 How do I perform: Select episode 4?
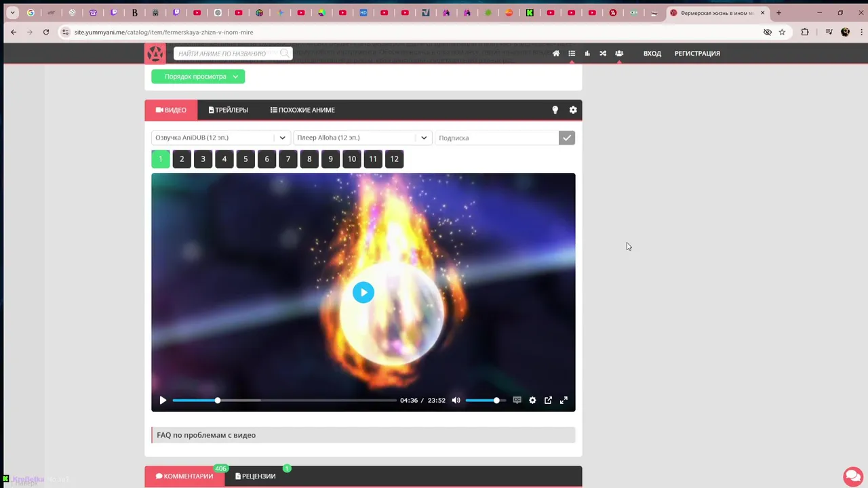point(224,159)
